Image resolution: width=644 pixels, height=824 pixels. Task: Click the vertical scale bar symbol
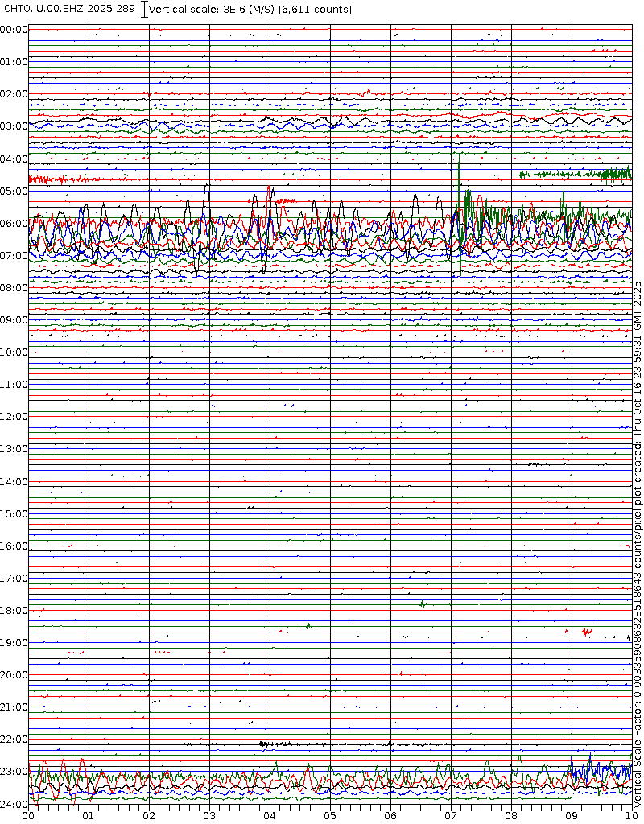click(144, 10)
